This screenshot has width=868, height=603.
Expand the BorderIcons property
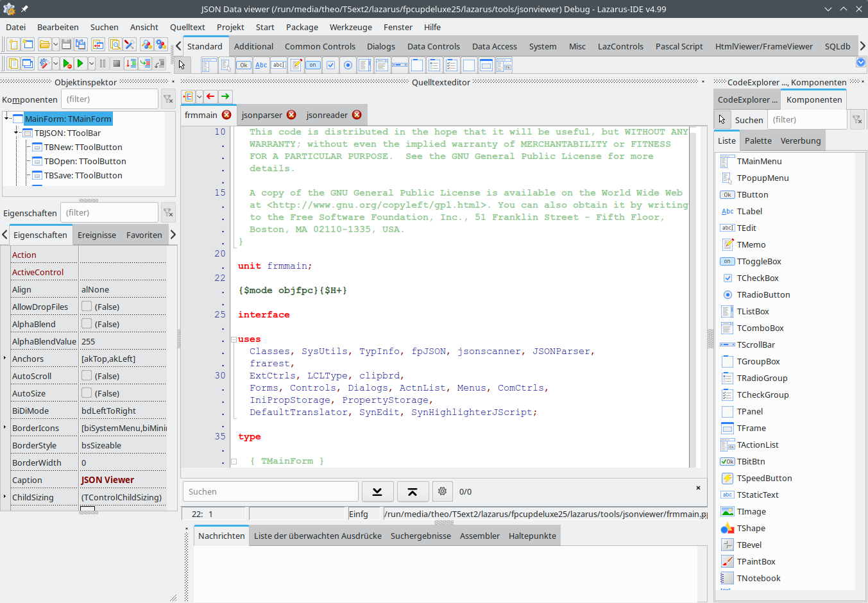5,427
